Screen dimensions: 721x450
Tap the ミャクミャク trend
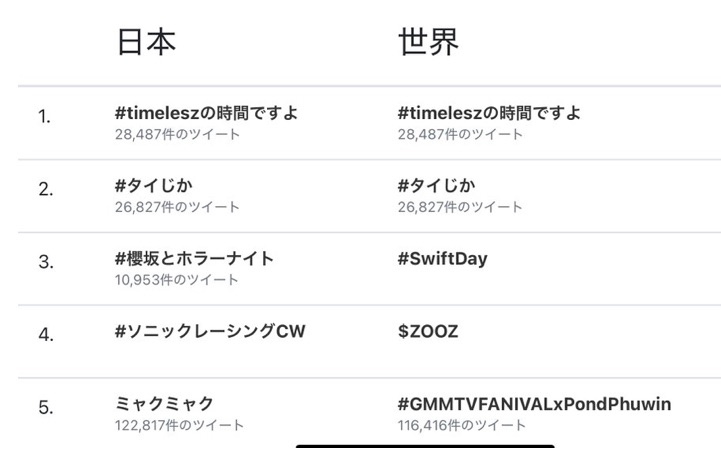tap(164, 404)
